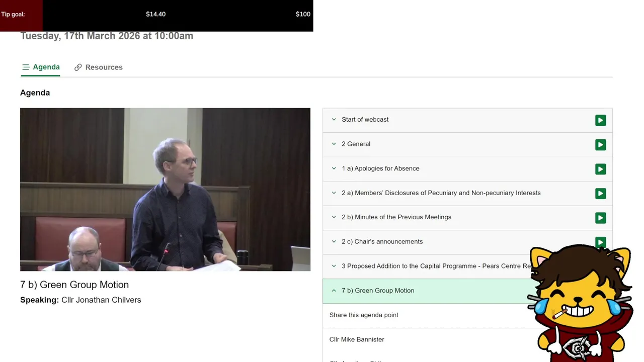The height and width of the screenshot is (362, 644).
Task: Click the Tip goal label
Action: (13, 14)
